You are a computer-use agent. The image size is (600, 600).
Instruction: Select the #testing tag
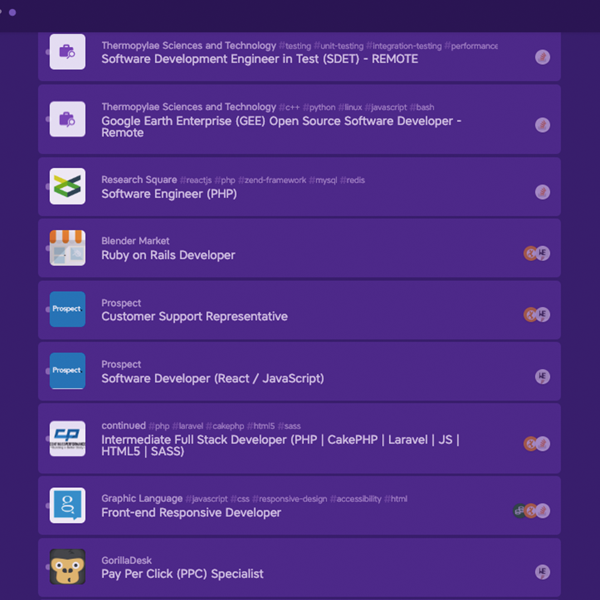[295, 46]
